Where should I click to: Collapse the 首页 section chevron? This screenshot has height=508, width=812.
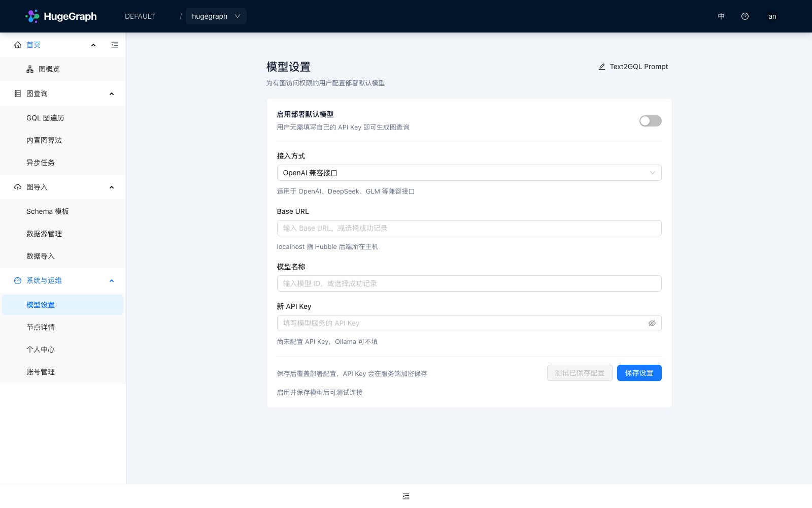click(x=93, y=45)
